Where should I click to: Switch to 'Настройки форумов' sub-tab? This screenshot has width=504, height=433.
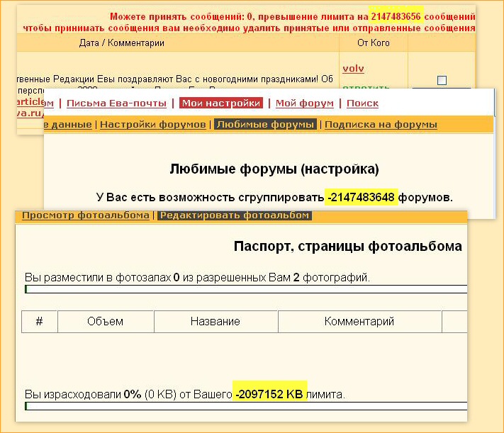[x=152, y=125]
